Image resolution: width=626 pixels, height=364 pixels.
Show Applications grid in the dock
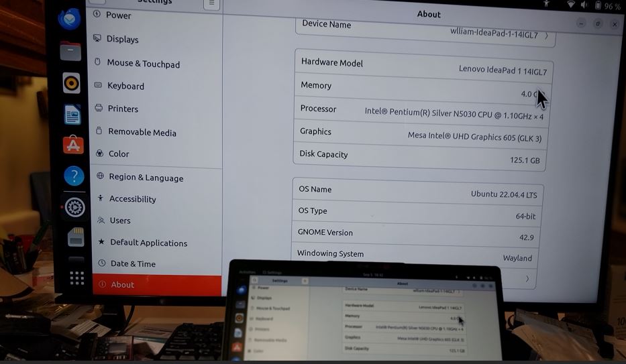(76, 278)
